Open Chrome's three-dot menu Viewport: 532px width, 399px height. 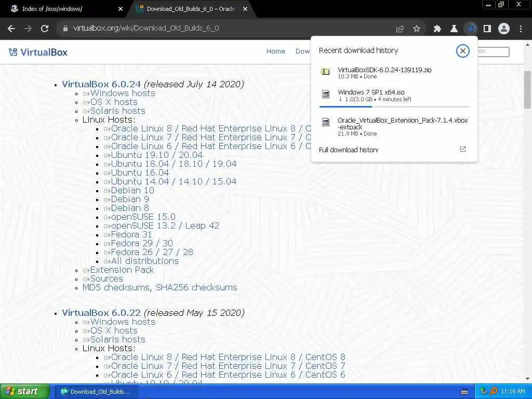pyautogui.click(x=521, y=29)
